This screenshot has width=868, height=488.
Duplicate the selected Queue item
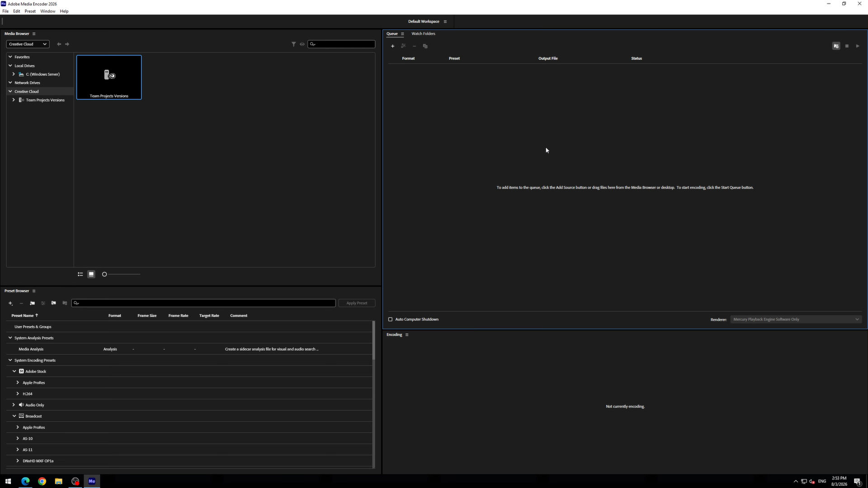(425, 46)
